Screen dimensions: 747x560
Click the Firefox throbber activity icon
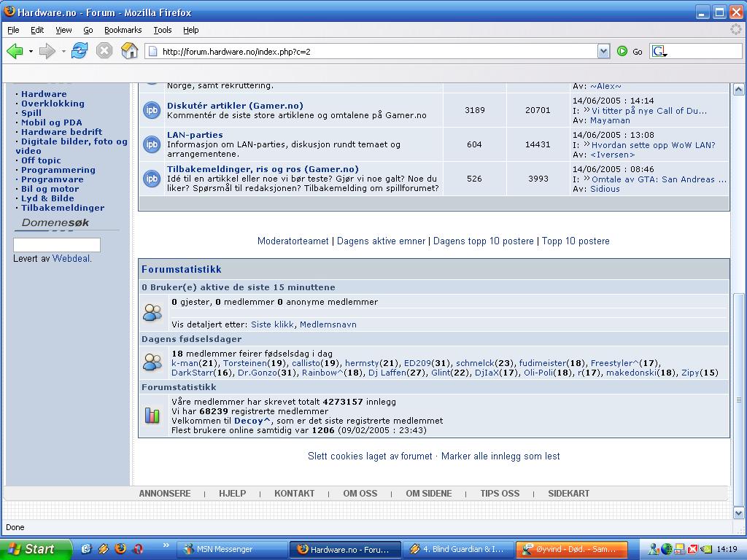tap(735, 29)
